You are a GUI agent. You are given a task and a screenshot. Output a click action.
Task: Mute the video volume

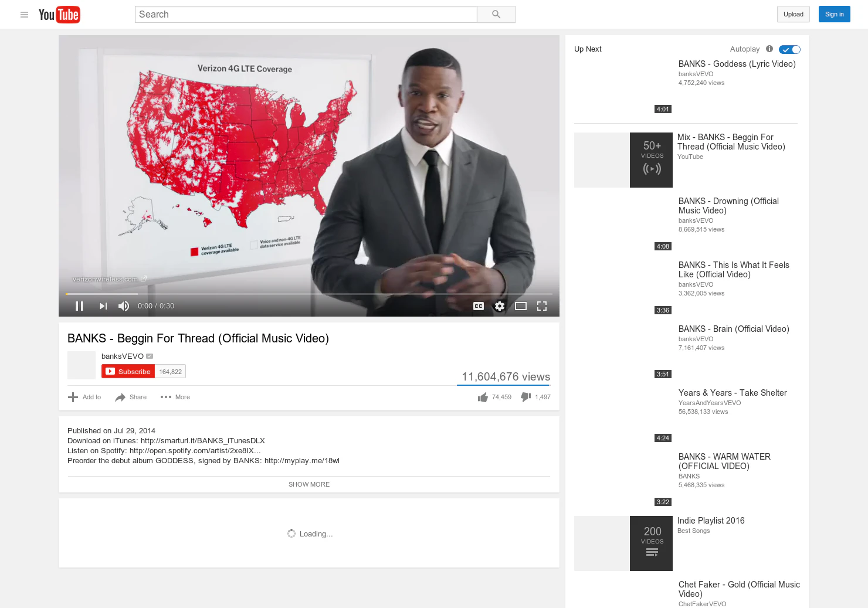(x=124, y=306)
